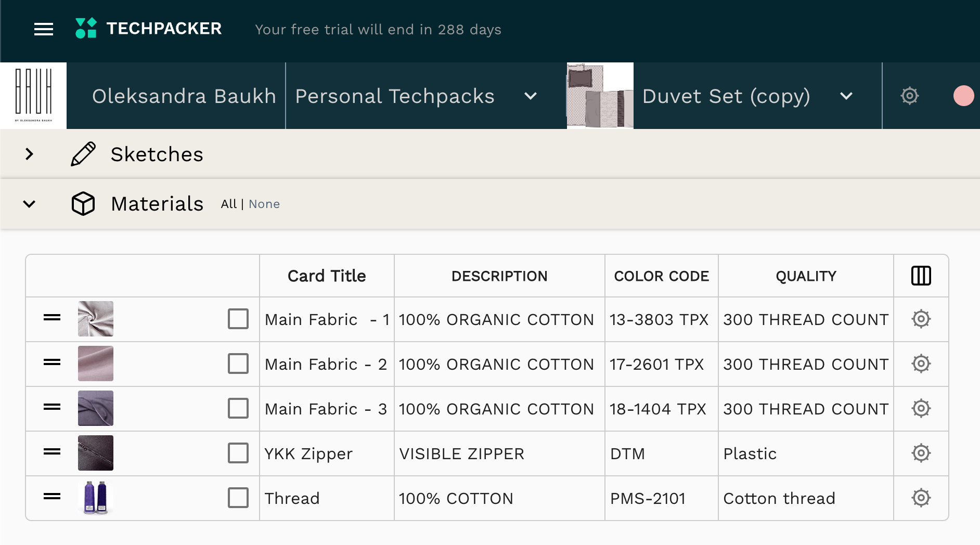Open the table column manager icon
980x545 pixels.
[921, 276]
